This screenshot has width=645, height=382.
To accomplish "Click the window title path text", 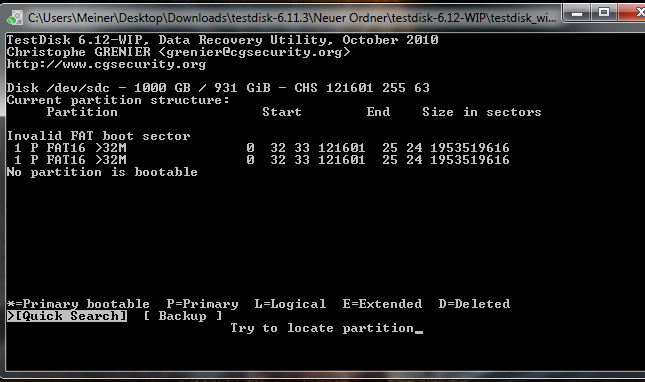I will 292,18.
